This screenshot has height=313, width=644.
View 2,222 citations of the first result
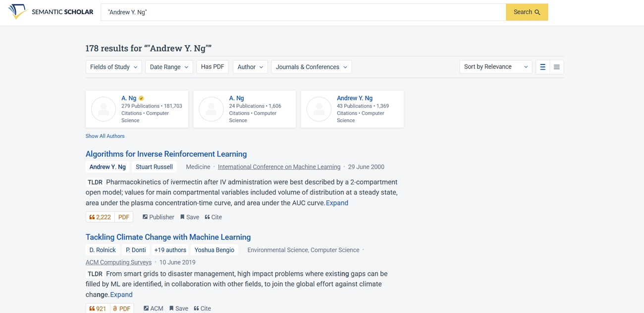tap(100, 217)
